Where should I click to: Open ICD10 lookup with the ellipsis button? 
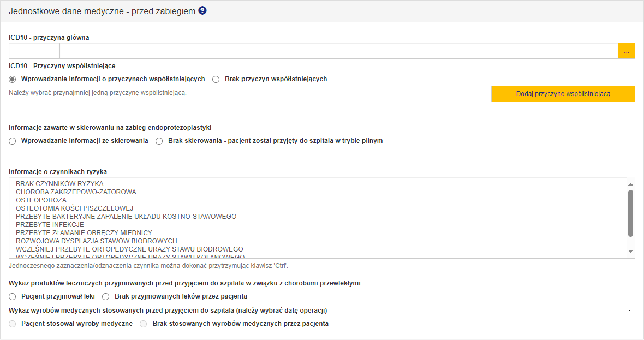click(x=626, y=51)
